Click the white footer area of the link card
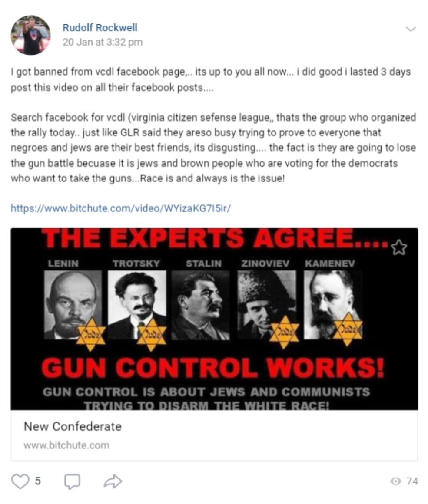The width and height of the screenshot is (428, 504). click(214, 435)
